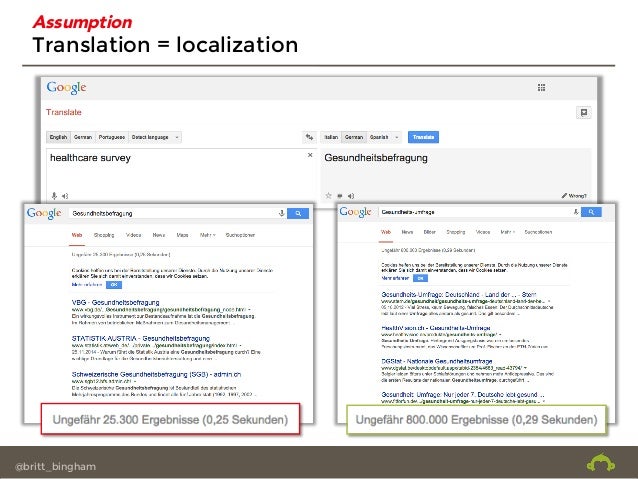
Task: Expand URL arrow under HealthVision.ch result
Action: (x=500, y=335)
